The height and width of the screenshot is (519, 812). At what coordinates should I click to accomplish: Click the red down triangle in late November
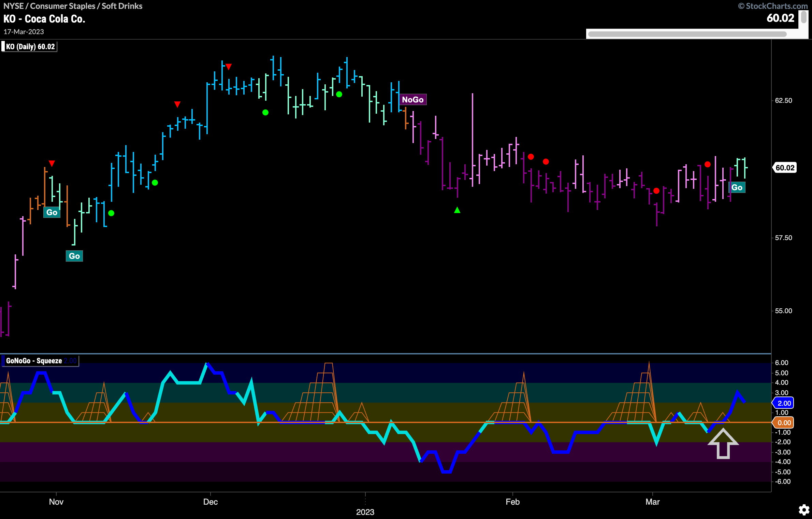point(177,104)
